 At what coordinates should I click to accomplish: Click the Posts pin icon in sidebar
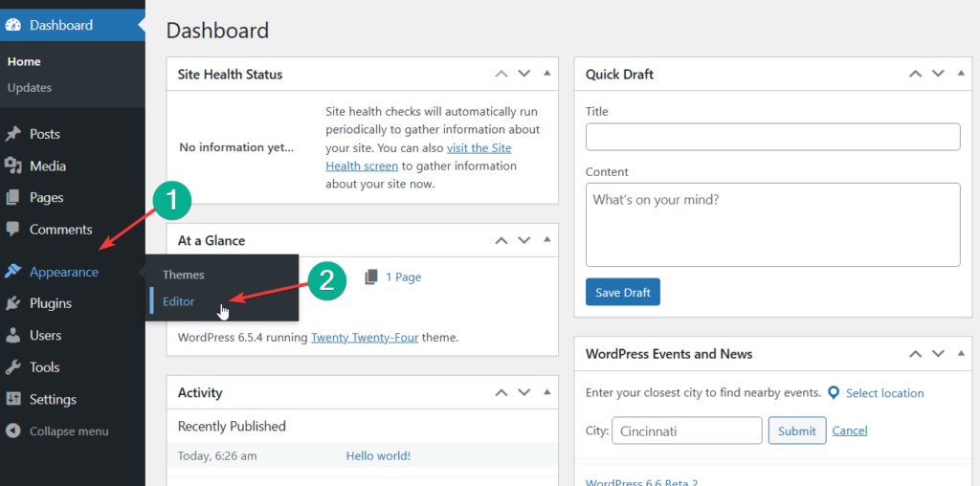(13, 134)
